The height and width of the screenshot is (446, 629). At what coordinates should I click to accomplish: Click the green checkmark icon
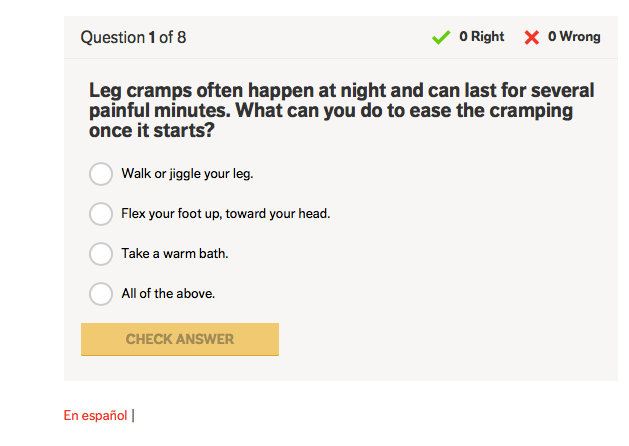click(441, 37)
